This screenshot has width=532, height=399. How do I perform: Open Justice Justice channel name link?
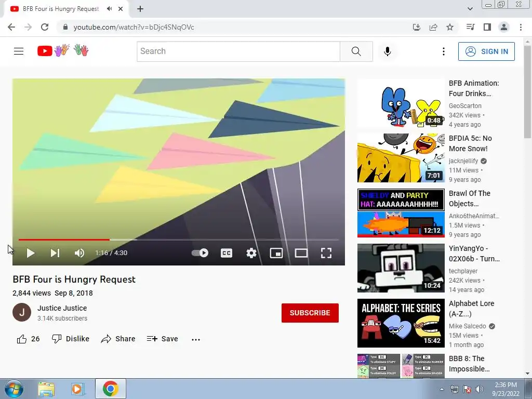[62, 308]
